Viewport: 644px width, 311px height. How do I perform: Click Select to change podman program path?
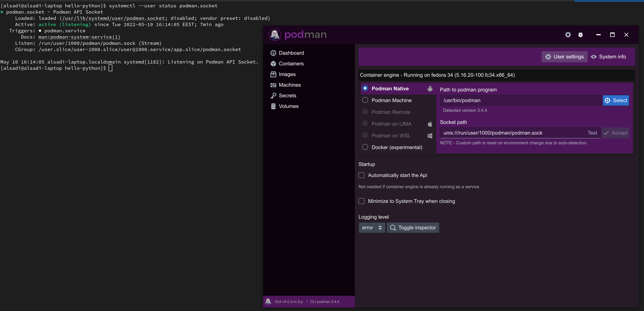pyautogui.click(x=616, y=100)
